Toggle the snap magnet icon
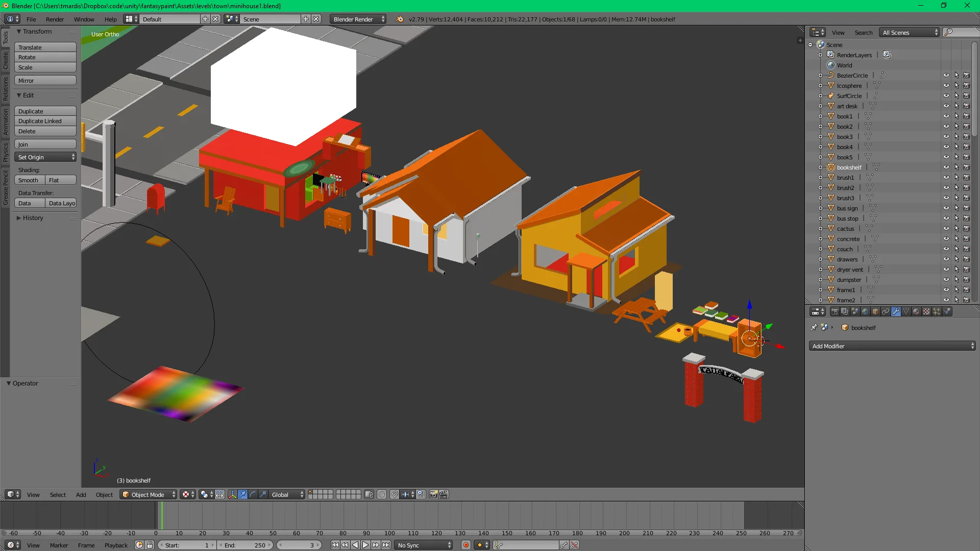Viewport: 980px width, 551px height. tap(394, 494)
